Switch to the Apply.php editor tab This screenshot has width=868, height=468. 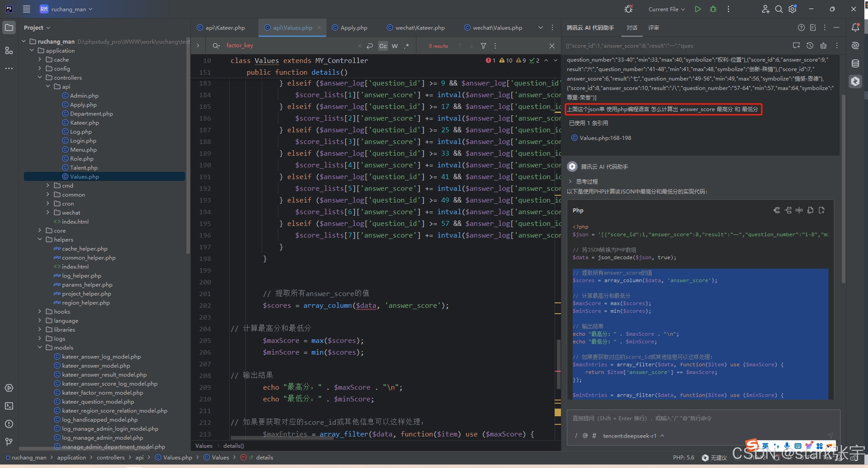point(350,27)
